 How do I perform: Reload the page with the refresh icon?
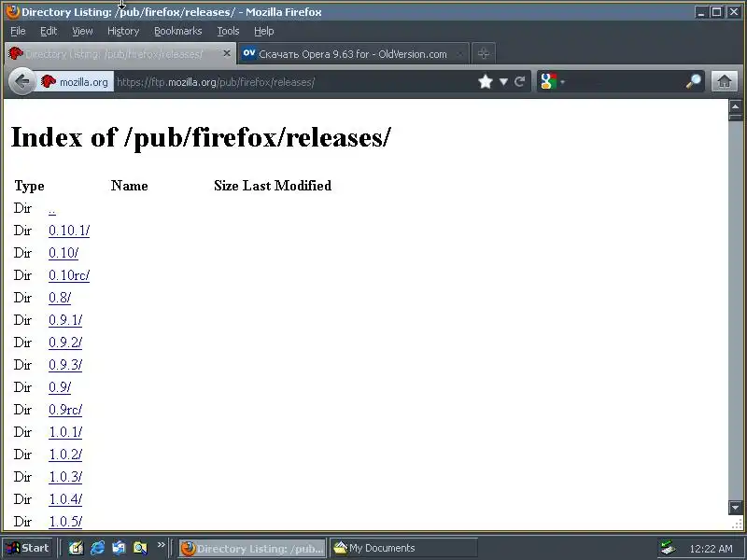tap(520, 82)
